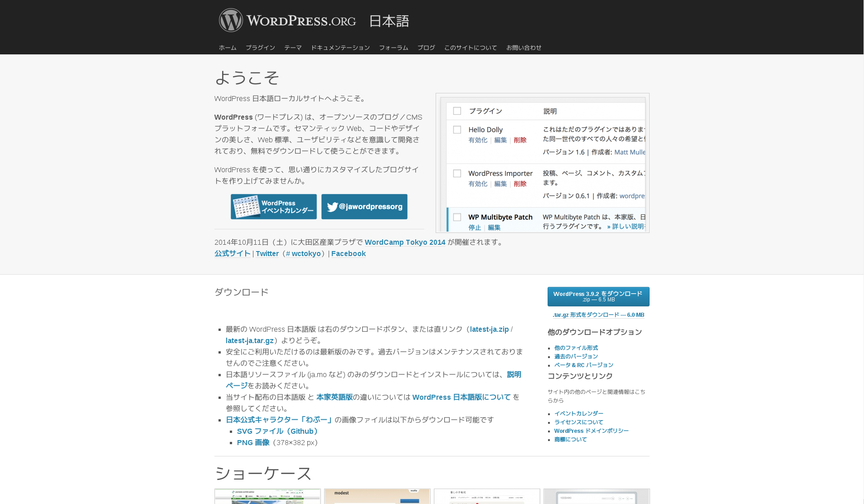Open the 本家英語版 link
Viewport: 864px width, 504px height.
pyautogui.click(x=335, y=397)
